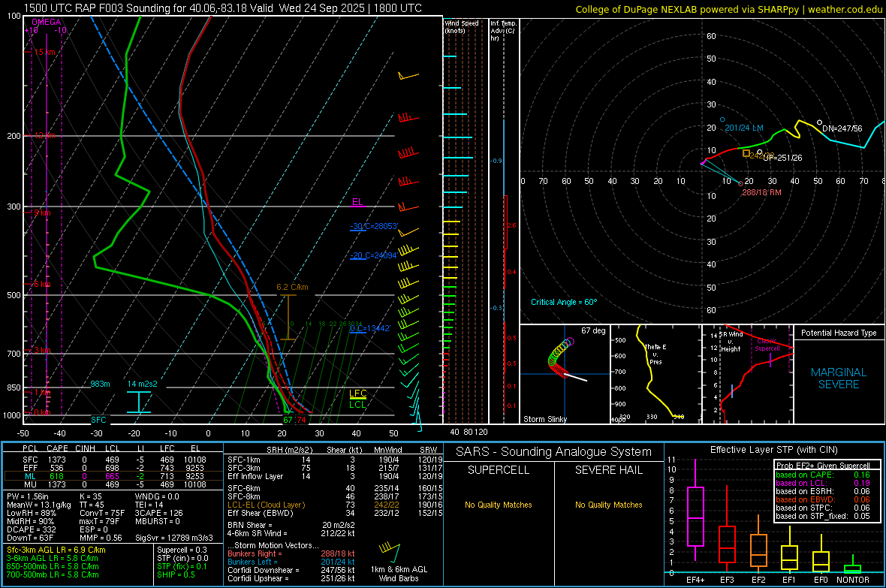Image resolution: width=886 pixels, height=588 pixels.
Task: Click the MARGINAL SEVERE hazard text
Action: pos(839,378)
